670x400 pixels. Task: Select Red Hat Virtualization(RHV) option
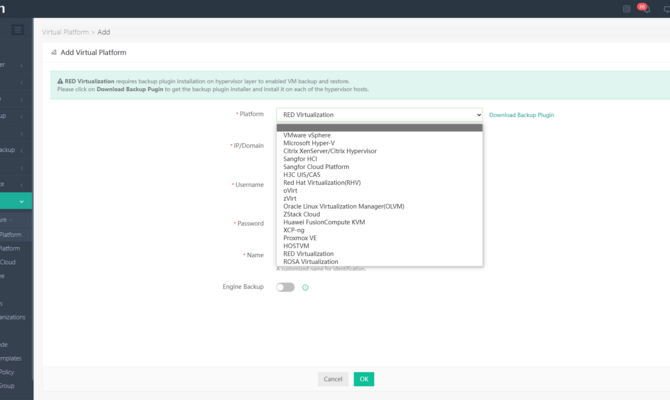379,182
